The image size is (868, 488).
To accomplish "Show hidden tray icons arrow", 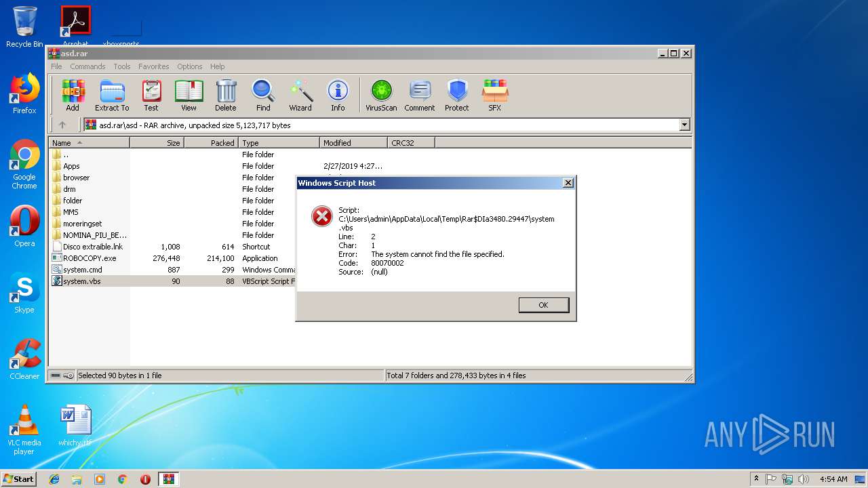I will (x=756, y=479).
